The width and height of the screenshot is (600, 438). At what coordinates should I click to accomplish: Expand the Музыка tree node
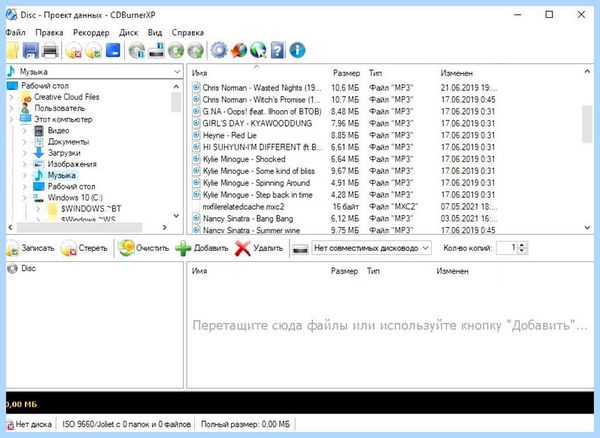(24, 175)
